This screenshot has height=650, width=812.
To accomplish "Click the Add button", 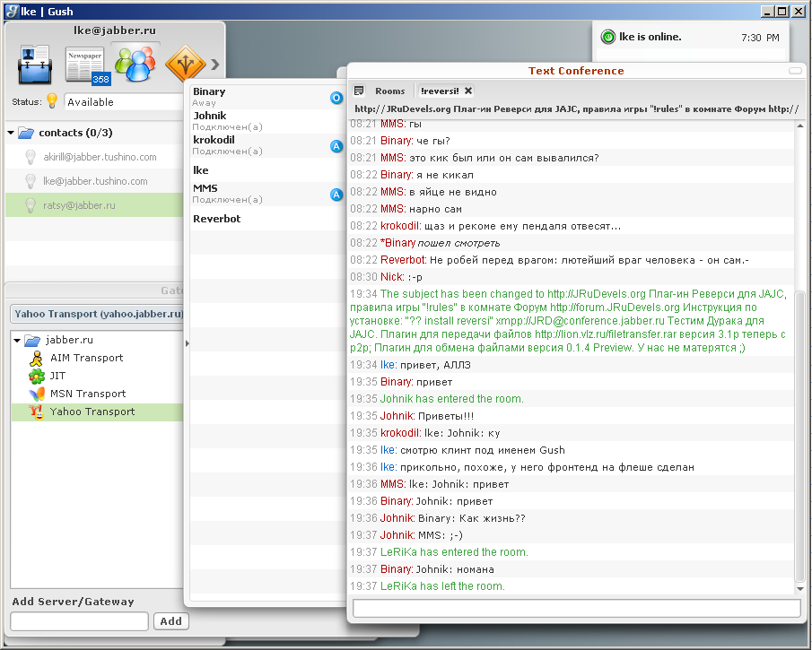I will (170, 621).
